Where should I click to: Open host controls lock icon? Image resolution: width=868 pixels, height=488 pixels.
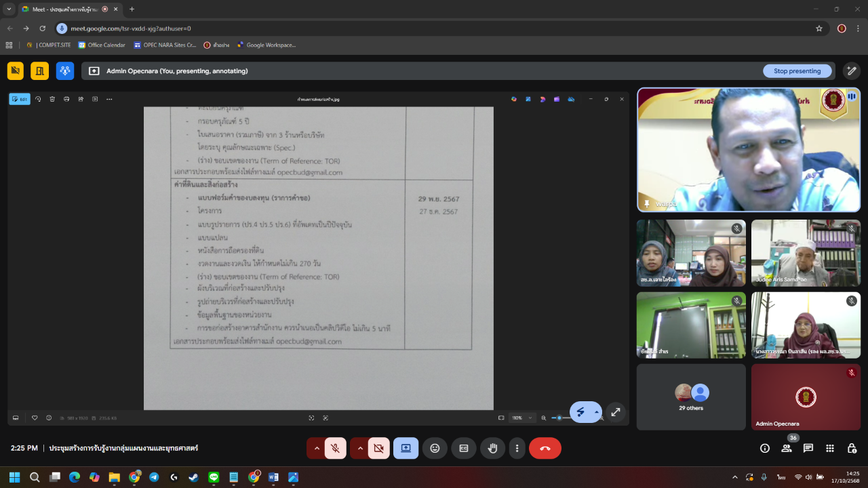pos(852,448)
